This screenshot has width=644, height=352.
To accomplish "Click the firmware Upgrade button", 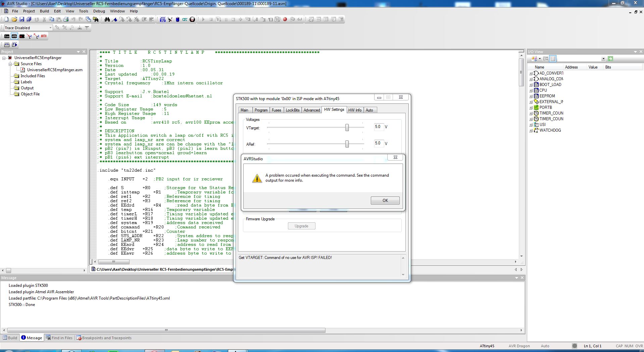I will click(301, 226).
